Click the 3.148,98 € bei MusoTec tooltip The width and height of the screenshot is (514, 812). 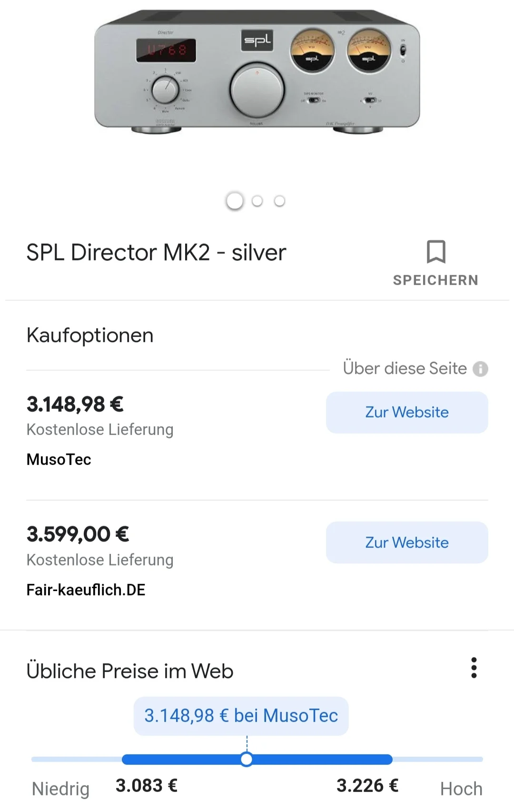pos(241,716)
